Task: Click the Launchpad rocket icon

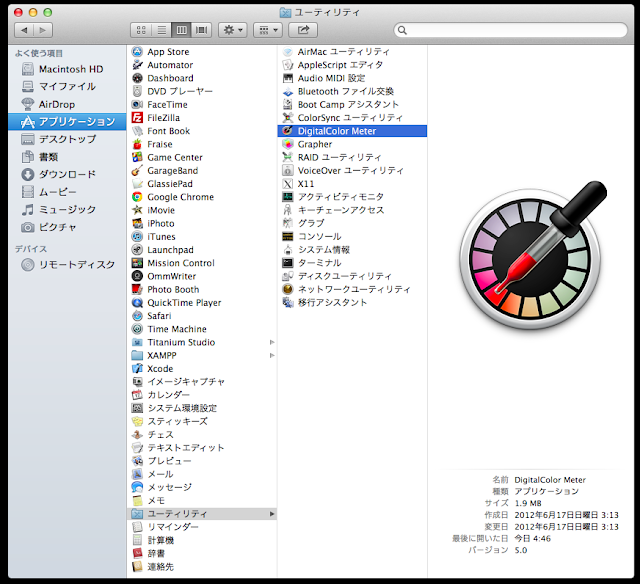Action: 137,250
